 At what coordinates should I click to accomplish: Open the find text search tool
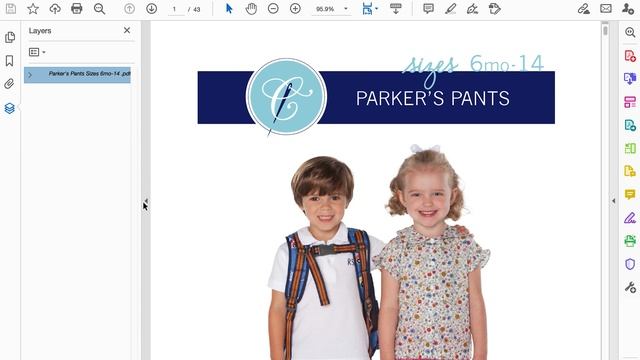(99, 9)
